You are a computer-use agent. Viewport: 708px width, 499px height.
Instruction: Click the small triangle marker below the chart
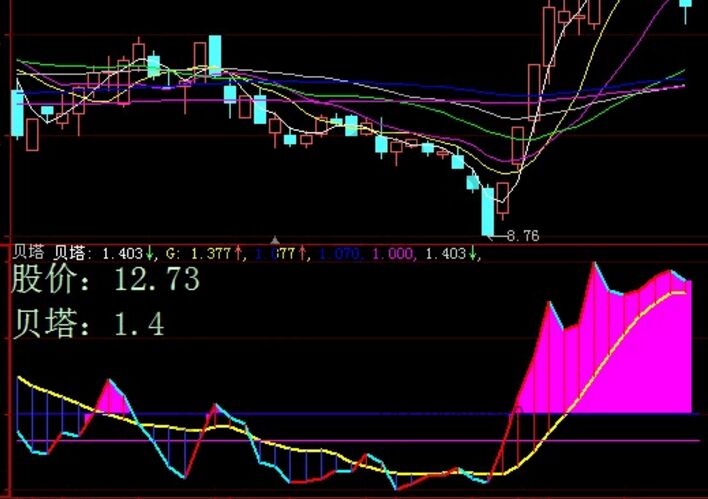click(x=274, y=241)
